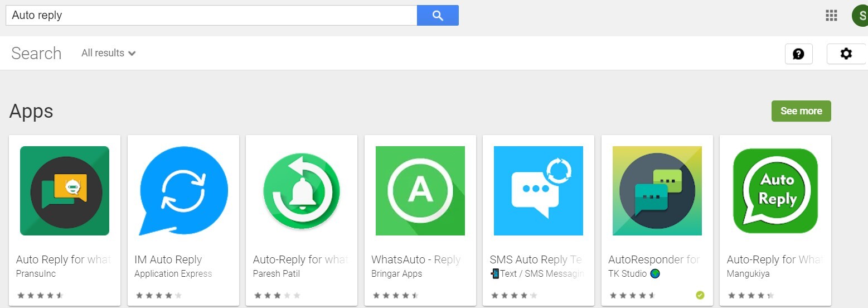Open the 'IM Auto Reply' title link
Screen dimensions: 868x308
pyautogui.click(x=168, y=259)
